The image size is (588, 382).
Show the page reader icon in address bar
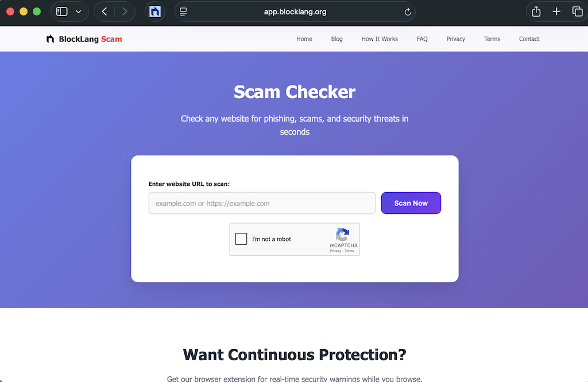click(x=183, y=11)
